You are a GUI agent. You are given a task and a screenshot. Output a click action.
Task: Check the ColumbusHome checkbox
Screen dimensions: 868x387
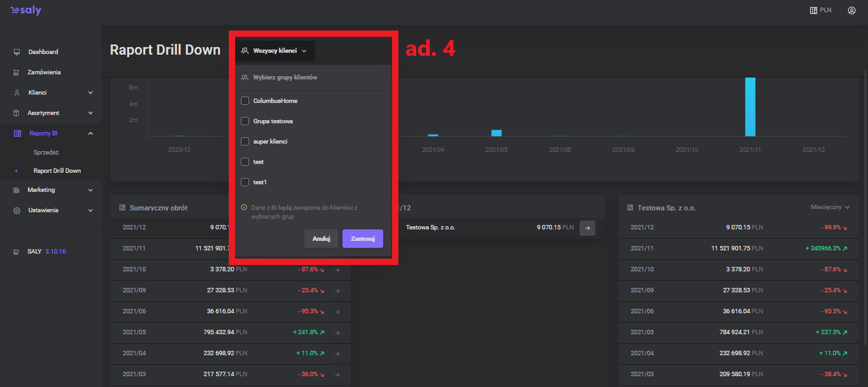coord(245,101)
